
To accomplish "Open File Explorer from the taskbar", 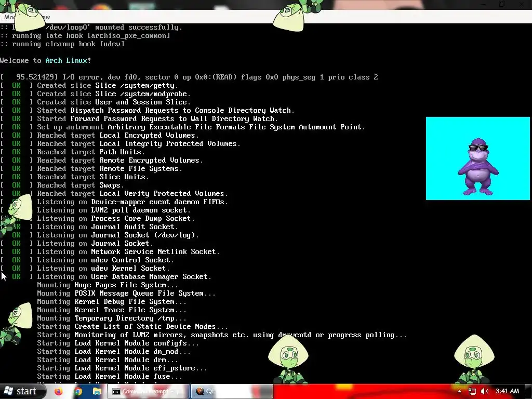I will 97,391.
